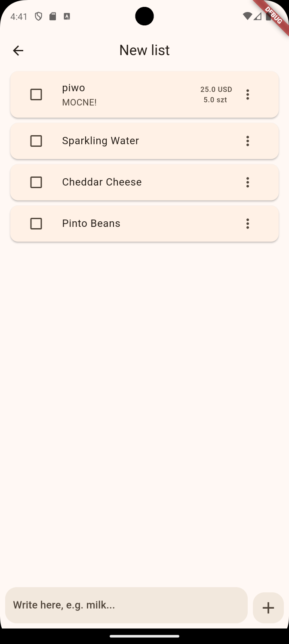The height and width of the screenshot is (644, 289).
Task: Open the options menu for Sparkling Water
Action: pos(248,141)
